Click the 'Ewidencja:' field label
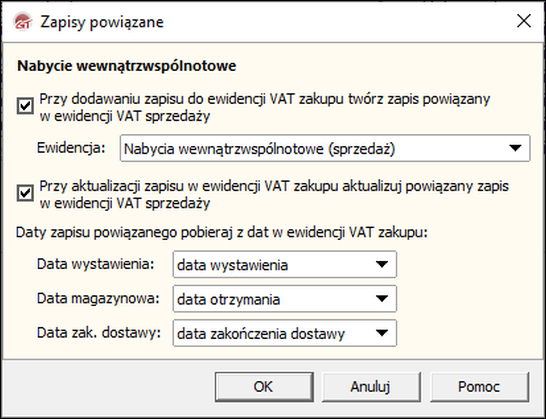Viewport: 546px width, 419px height. click(71, 148)
